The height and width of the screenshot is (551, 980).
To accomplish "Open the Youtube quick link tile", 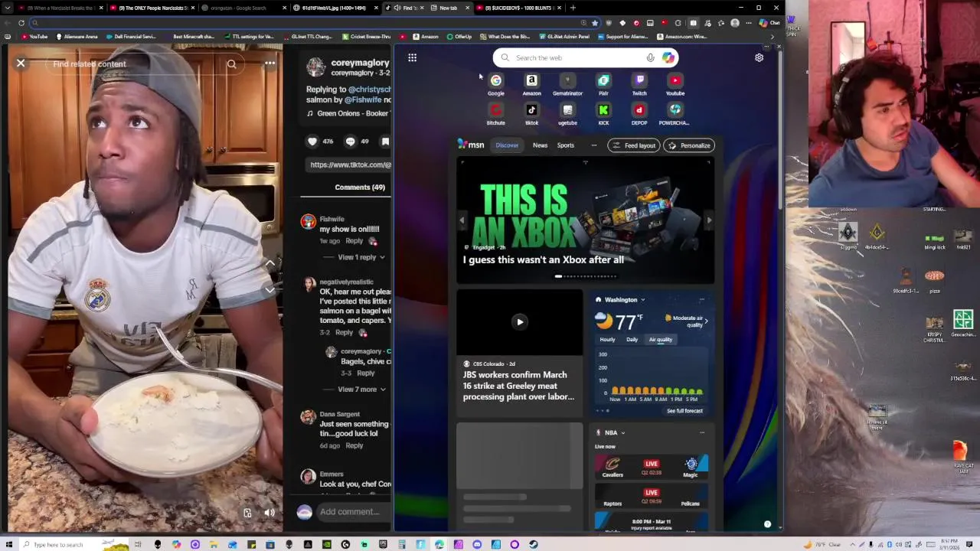I will 675,85.
